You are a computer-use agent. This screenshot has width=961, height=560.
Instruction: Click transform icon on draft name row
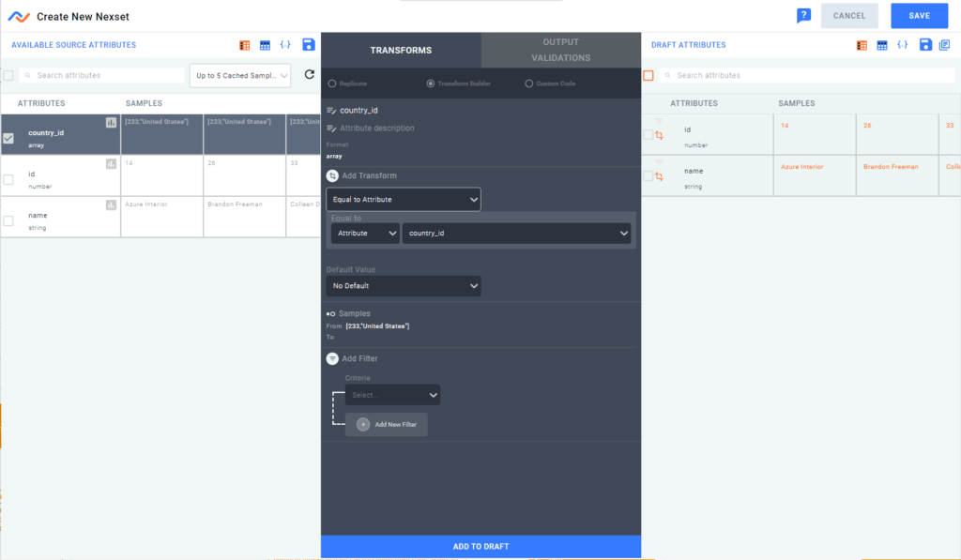(660, 176)
